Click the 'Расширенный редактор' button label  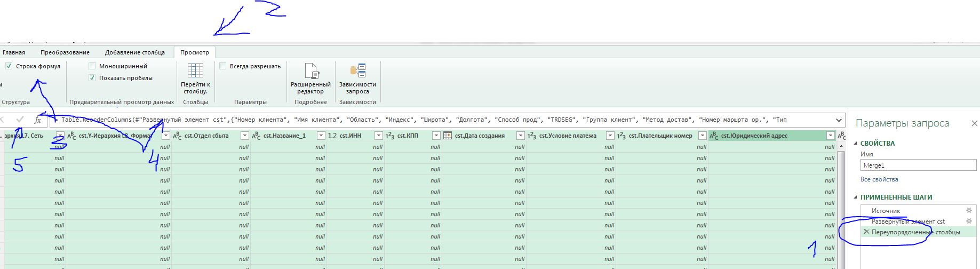pyautogui.click(x=311, y=88)
